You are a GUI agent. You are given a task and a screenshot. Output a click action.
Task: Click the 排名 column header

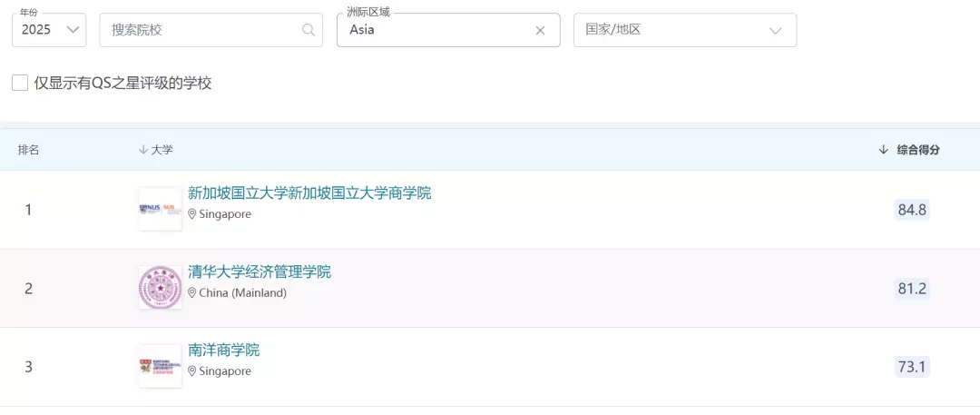coord(28,150)
